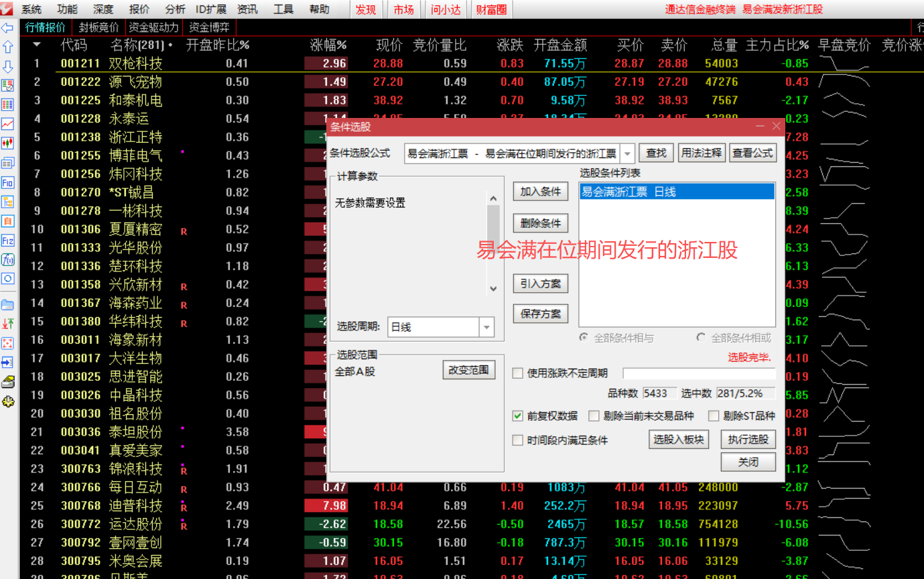Open the F12 trading icon
The height and width of the screenshot is (579, 924).
7,241
